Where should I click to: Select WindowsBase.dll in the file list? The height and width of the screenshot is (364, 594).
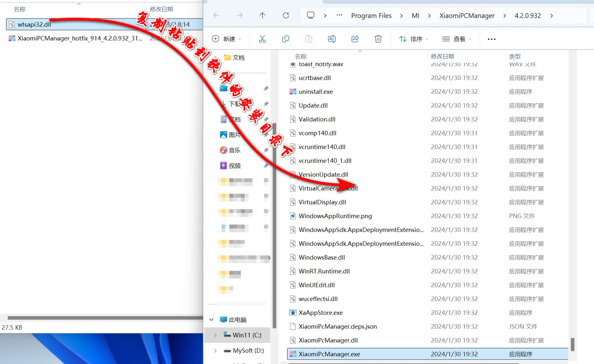(x=322, y=257)
